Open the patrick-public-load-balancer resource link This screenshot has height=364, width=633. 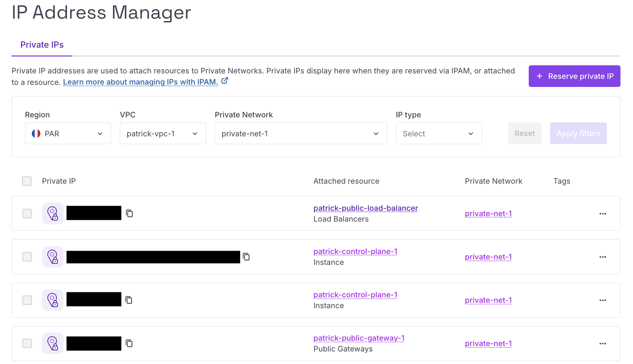tap(366, 208)
